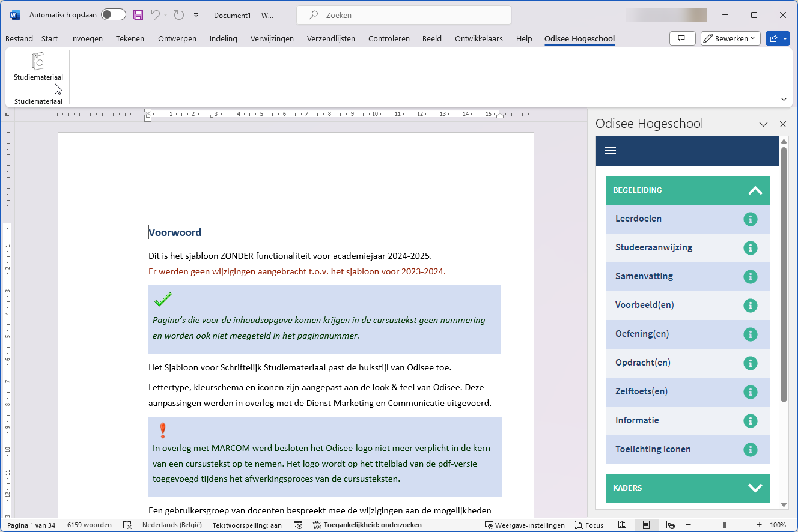Click info icon next to Studeeraanwijzing

[750, 247]
